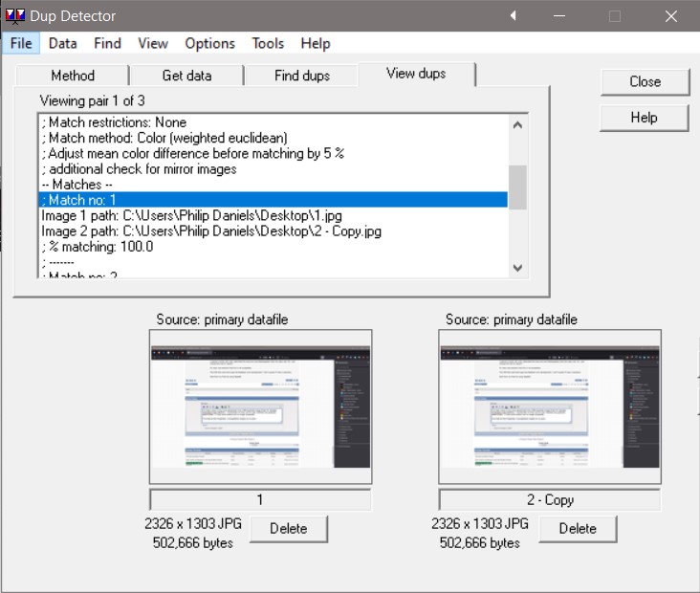Switch to the Method tab
The width and height of the screenshot is (700, 593).
point(73,76)
